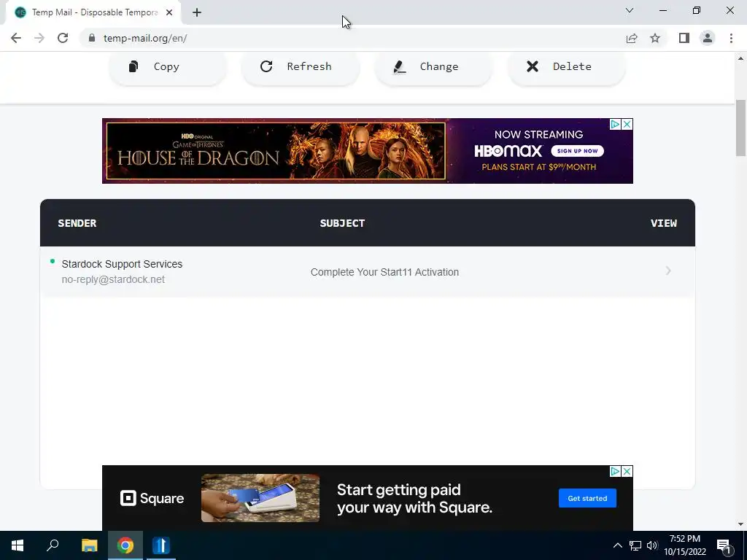
Task: Reload the page with browser reload icon
Action: click(63, 38)
